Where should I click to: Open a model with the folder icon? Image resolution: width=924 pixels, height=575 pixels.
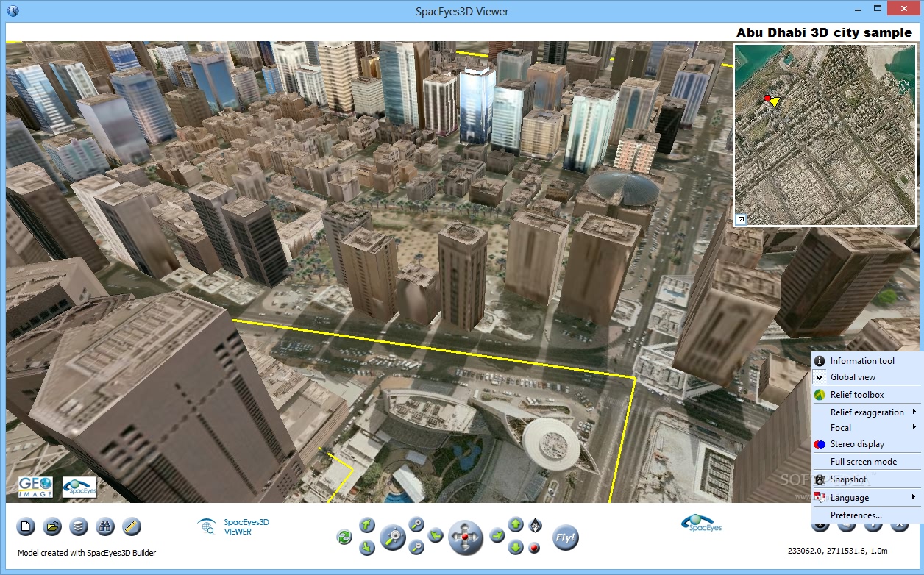(53, 526)
